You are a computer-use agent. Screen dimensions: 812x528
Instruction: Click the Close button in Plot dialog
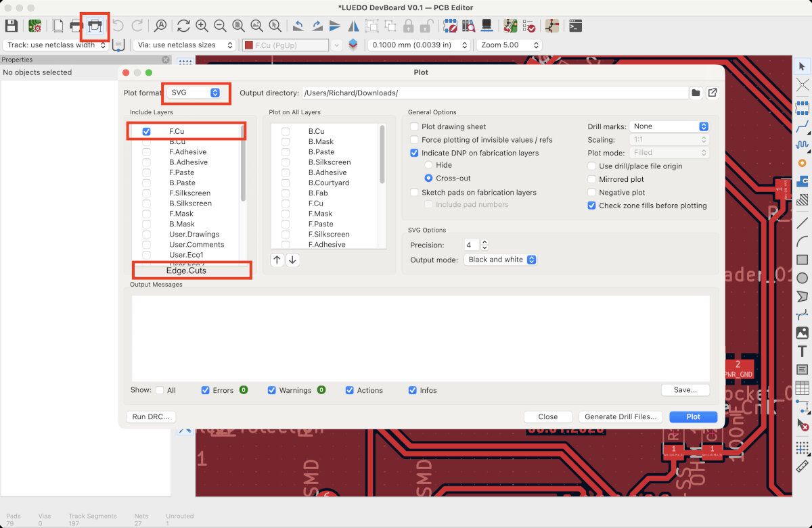click(548, 416)
